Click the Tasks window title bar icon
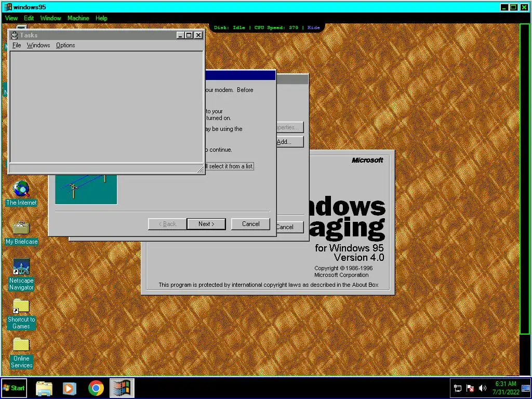 click(15, 35)
